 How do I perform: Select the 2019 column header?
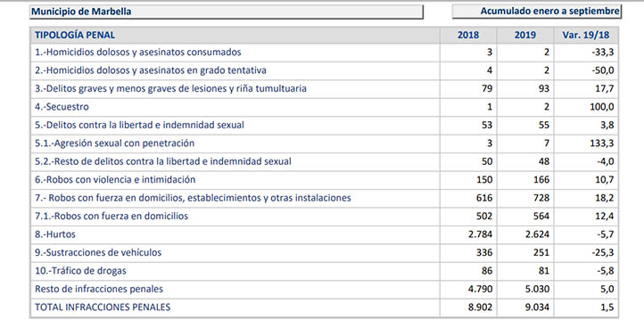(x=525, y=36)
